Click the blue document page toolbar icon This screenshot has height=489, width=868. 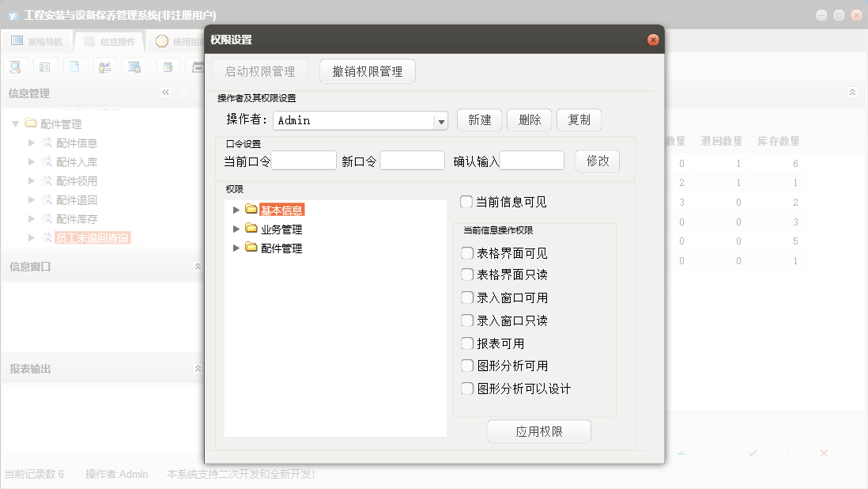(74, 66)
